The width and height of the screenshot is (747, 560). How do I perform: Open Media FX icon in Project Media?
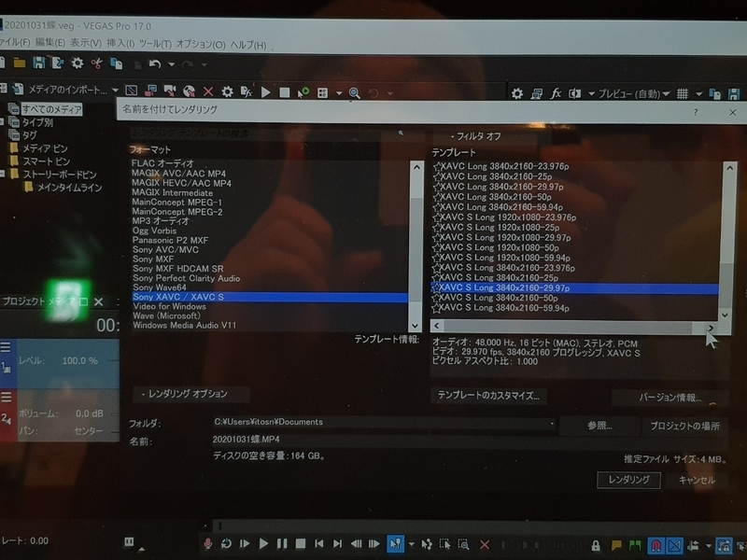point(246,91)
